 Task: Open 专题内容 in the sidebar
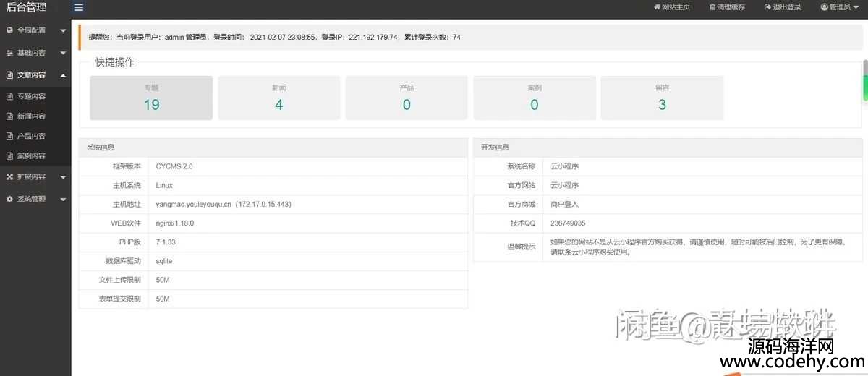[31, 96]
